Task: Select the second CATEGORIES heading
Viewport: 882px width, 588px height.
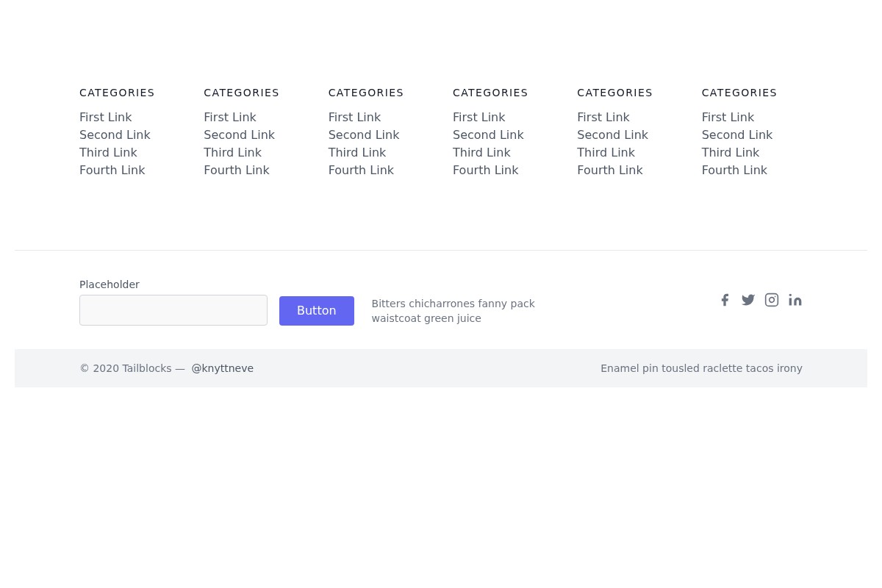Action: 241,93
